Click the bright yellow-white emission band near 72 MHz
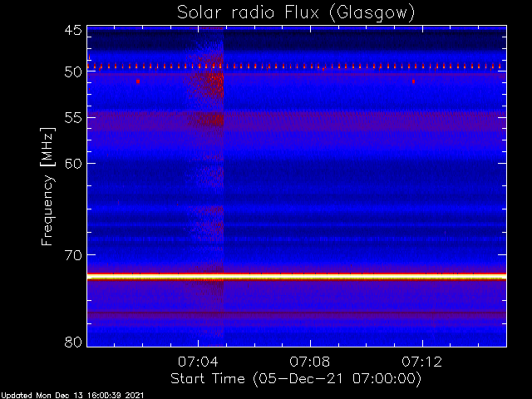Viewport: 532px width, 399px height. click(297, 277)
